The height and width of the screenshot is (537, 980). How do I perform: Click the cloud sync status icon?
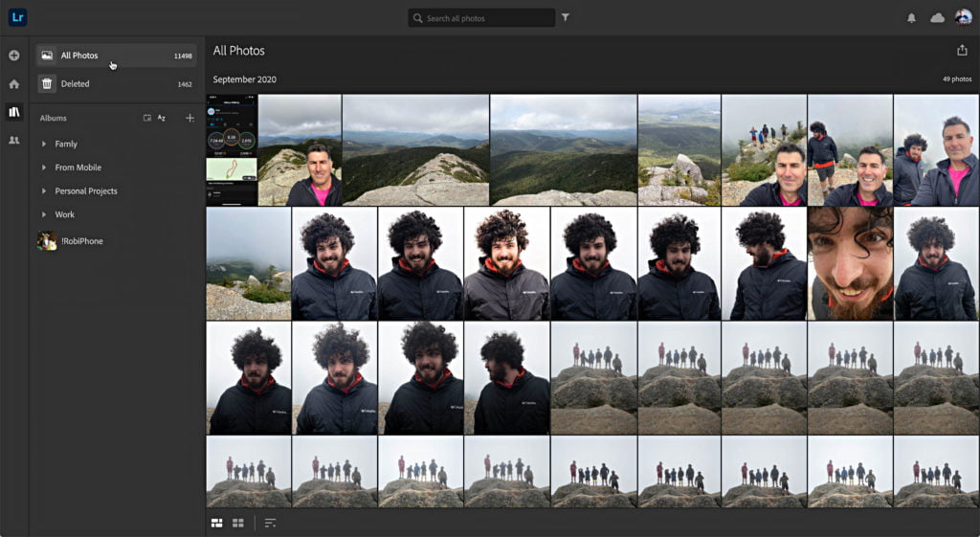click(937, 18)
